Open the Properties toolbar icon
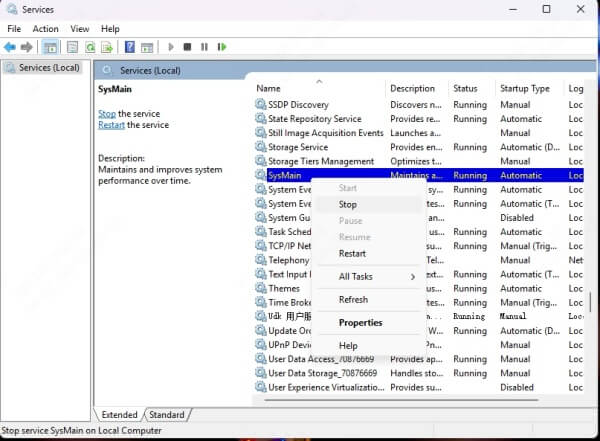Viewport: 600px width, 441px height. (72, 47)
